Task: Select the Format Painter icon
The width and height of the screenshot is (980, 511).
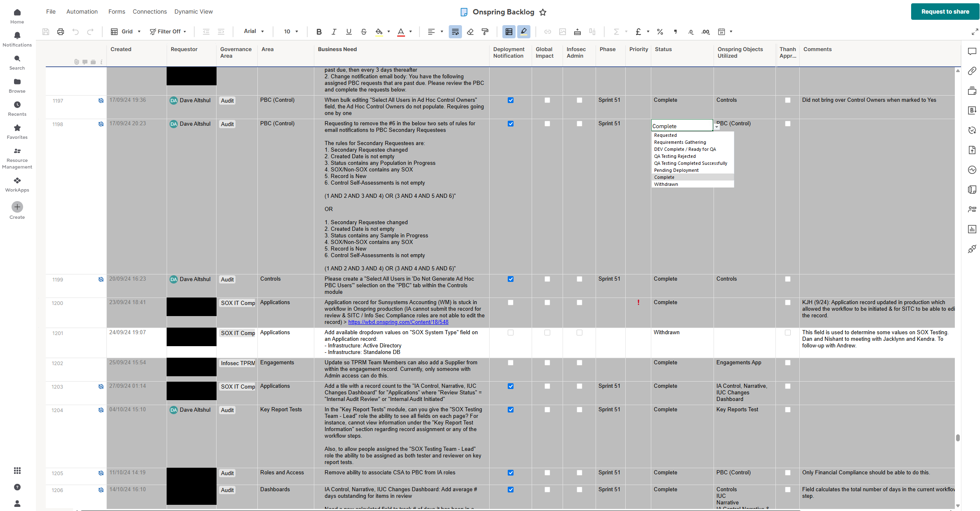Action: click(x=485, y=32)
